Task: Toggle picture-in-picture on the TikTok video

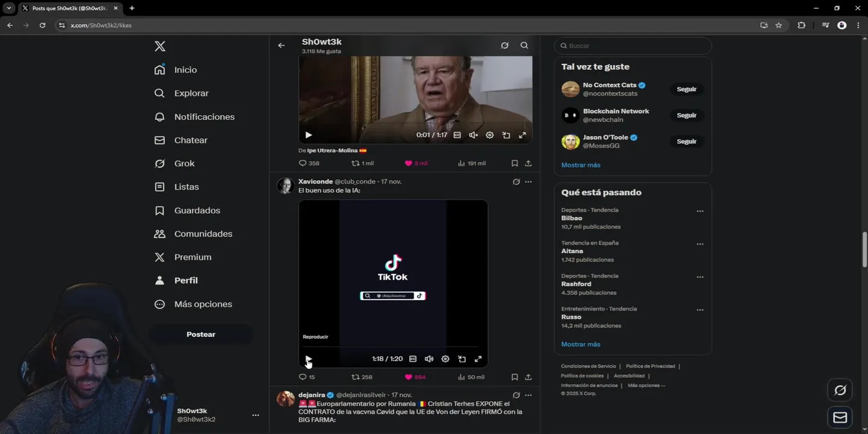Action: (462, 359)
